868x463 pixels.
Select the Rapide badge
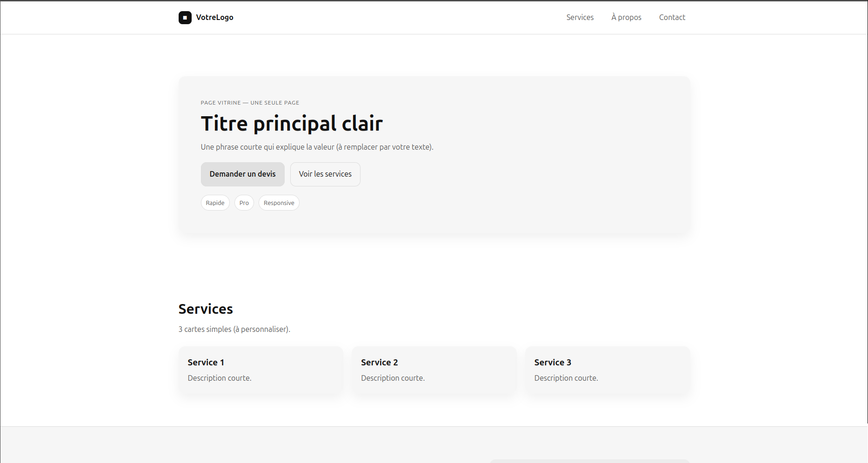(x=215, y=203)
